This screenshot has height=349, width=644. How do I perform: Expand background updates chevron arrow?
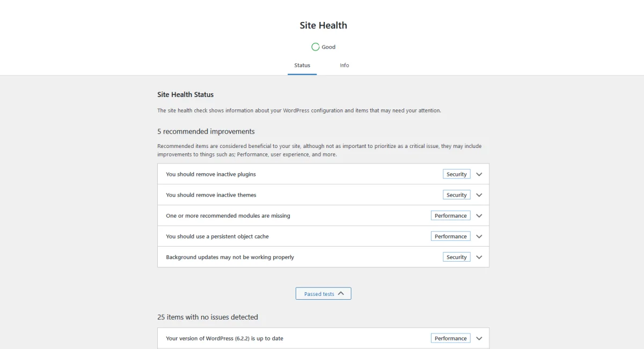pos(479,257)
